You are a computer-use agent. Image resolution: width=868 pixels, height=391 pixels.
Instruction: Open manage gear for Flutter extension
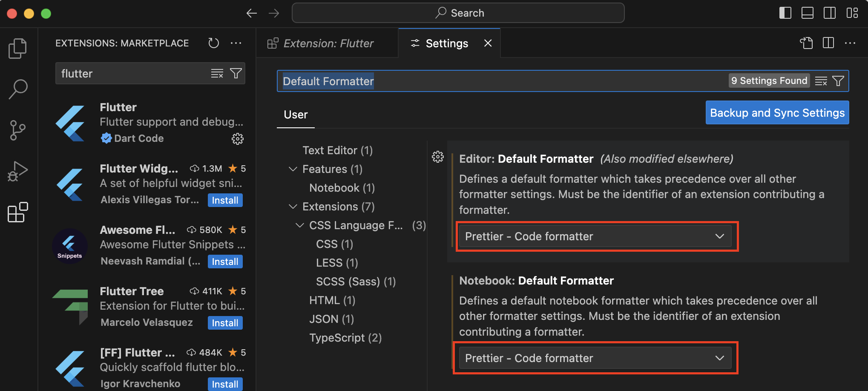238,139
